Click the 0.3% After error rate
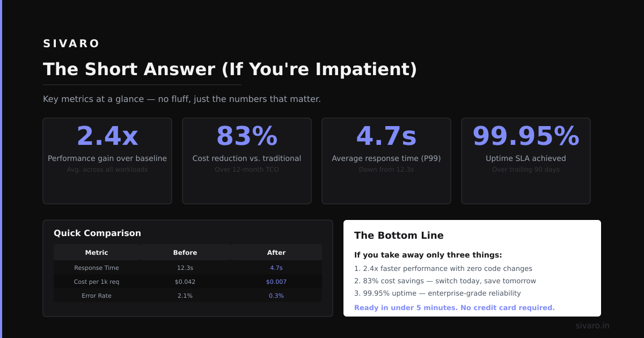644x338 pixels. (276, 296)
